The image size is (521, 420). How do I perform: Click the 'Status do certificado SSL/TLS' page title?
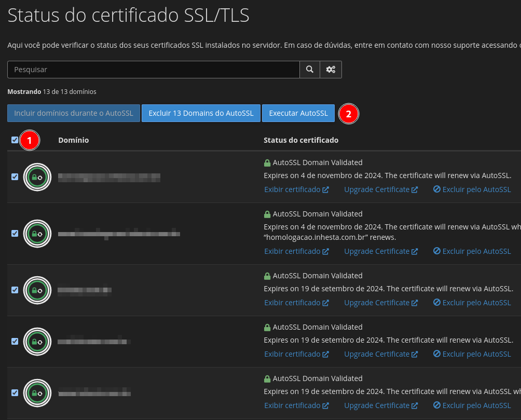(128, 15)
